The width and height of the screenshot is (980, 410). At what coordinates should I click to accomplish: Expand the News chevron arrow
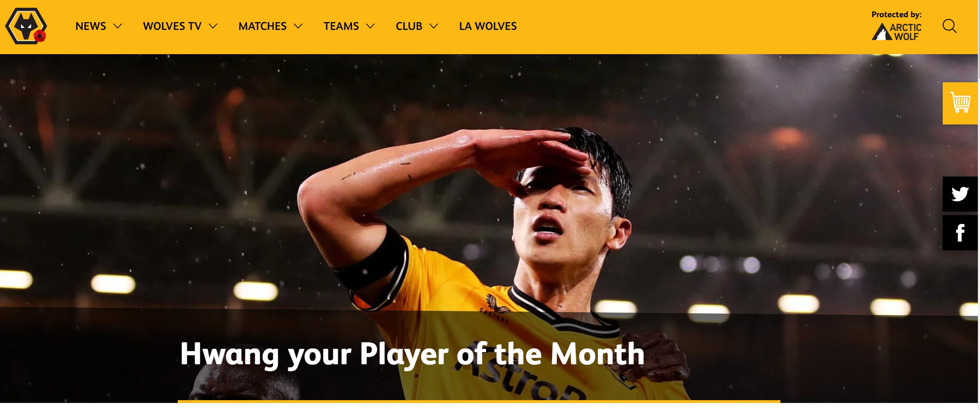118,26
